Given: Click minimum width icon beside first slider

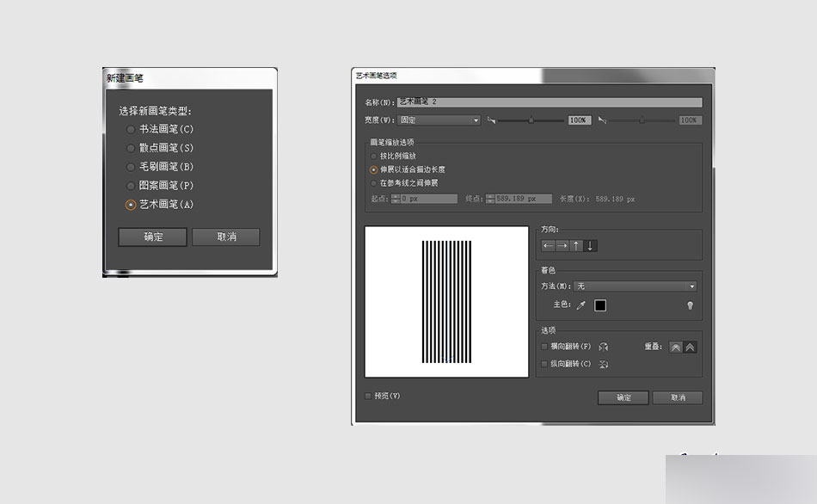Looking at the screenshot, I should (491, 120).
